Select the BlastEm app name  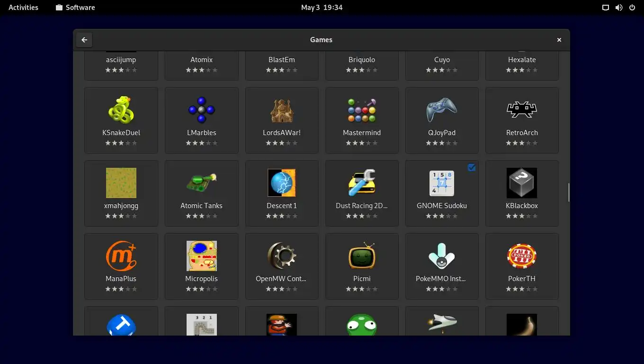(x=282, y=60)
